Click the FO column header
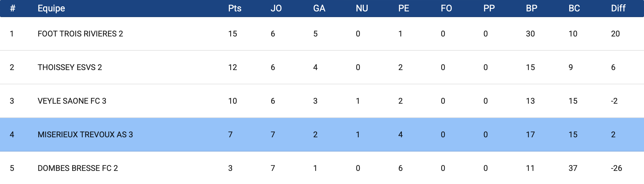 [446, 8]
